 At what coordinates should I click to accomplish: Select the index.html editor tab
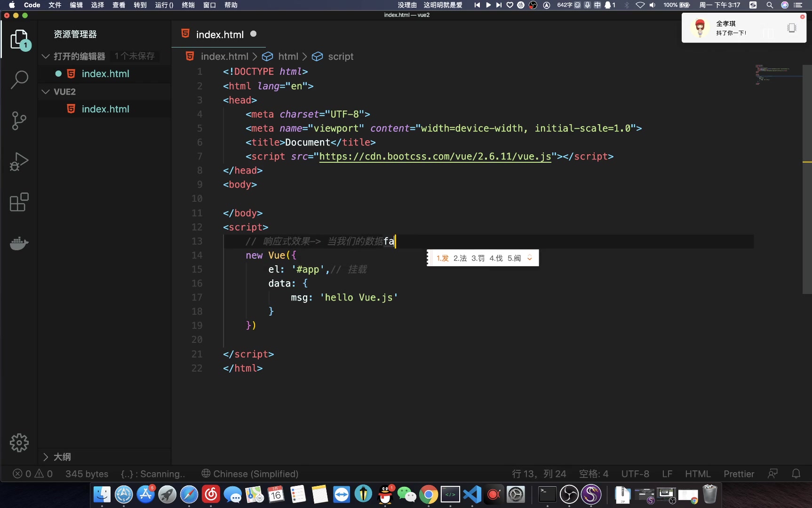(x=219, y=34)
